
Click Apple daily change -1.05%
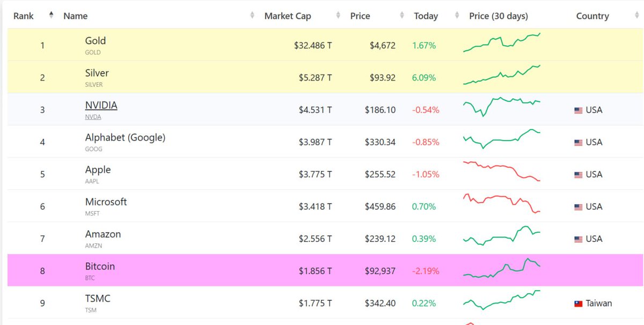pos(426,175)
